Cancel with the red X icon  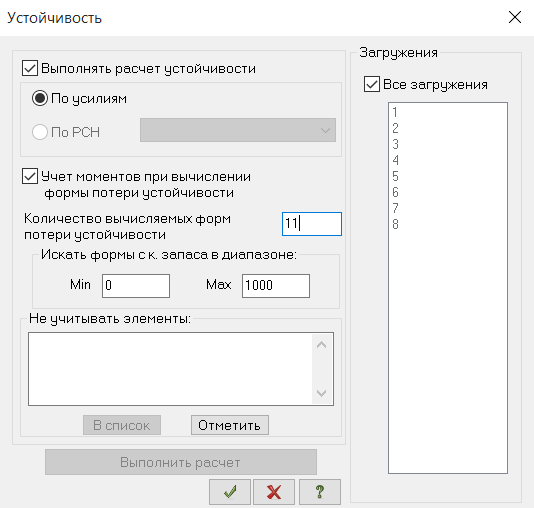274,492
